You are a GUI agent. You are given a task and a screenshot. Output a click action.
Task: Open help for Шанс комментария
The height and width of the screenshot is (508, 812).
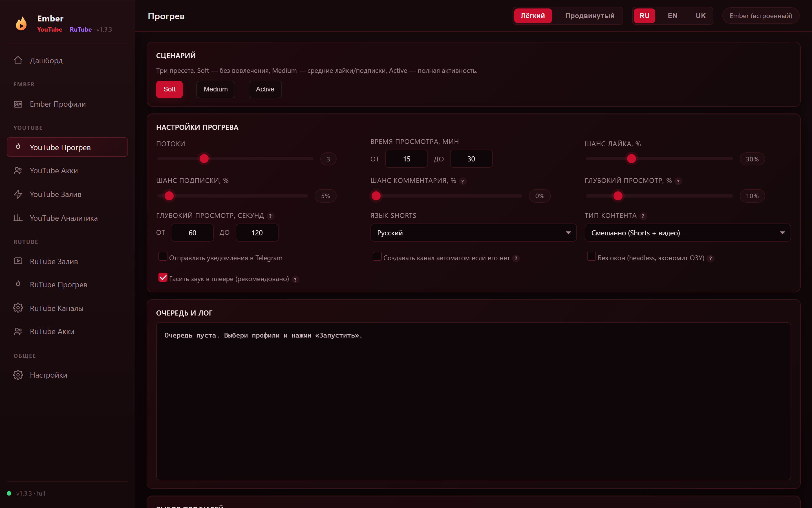[x=462, y=181]
